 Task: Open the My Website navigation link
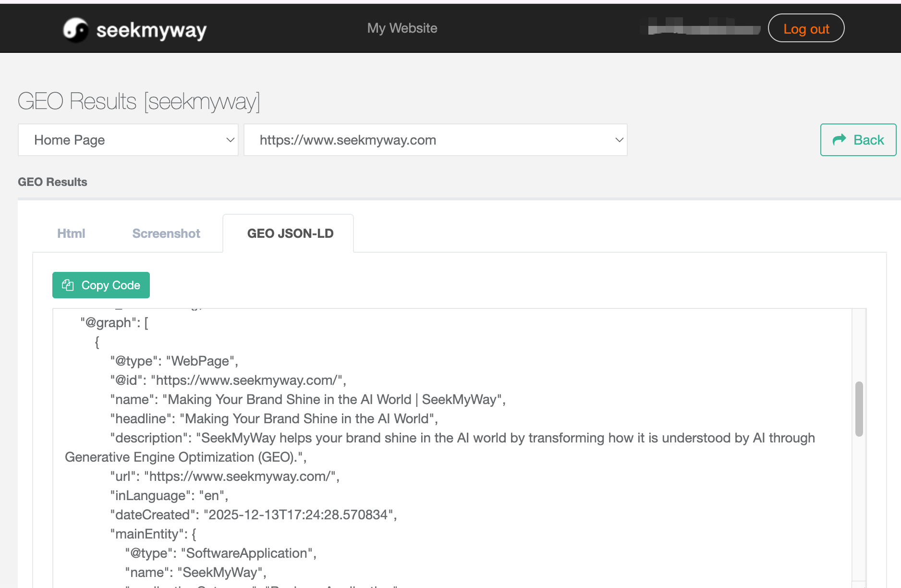(x=402, y=28)
